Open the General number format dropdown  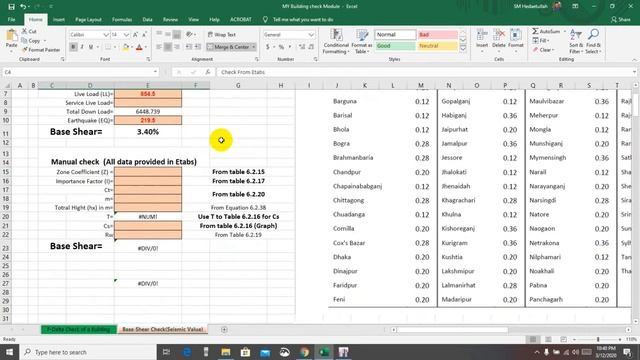click(x=311, y=35)
